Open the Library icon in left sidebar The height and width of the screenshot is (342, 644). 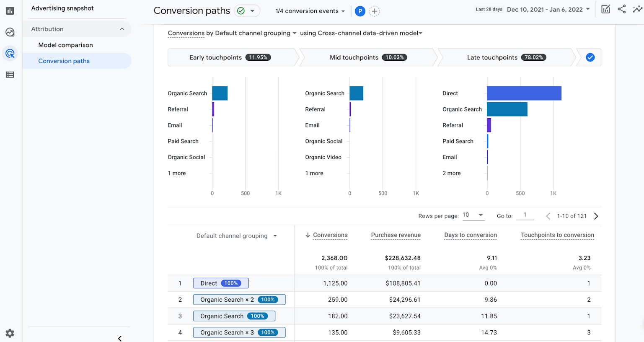click(x=10, y=74)
